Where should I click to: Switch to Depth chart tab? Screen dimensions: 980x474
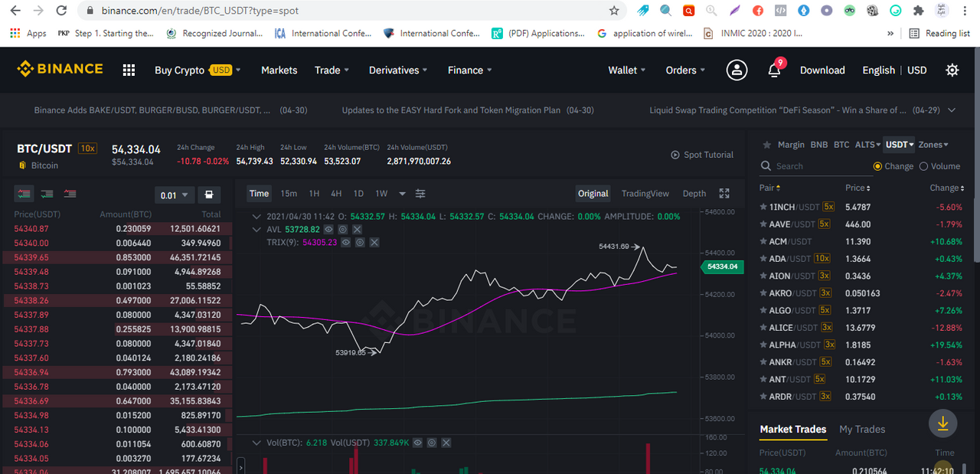coord(694,194)
